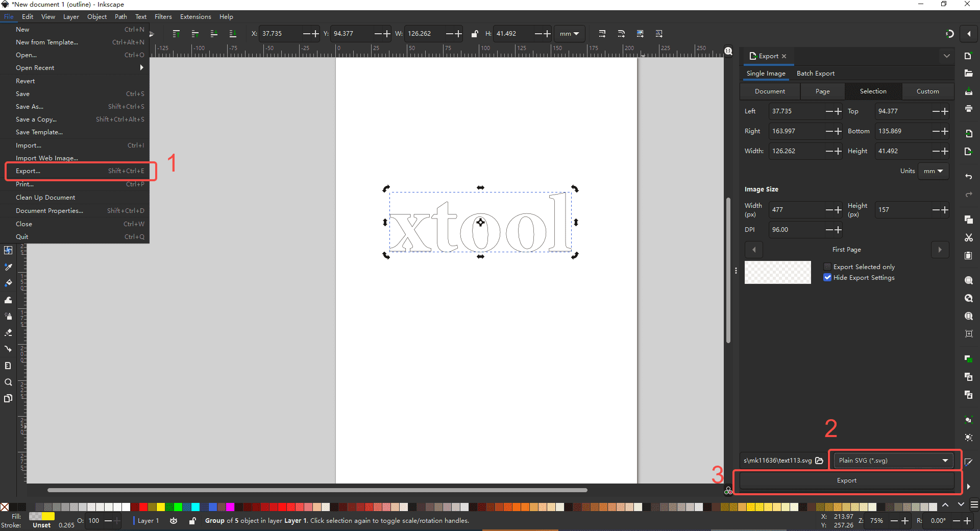Switch to the Batch Export tab
This screenshot has width=980, height=531.
pos(815,74)
